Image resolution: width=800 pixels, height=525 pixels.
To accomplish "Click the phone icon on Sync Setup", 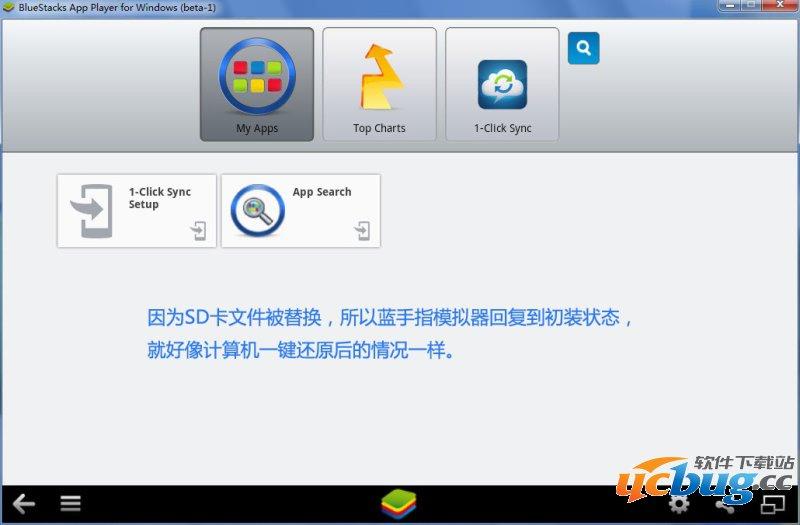I will [x=92, y=211].
